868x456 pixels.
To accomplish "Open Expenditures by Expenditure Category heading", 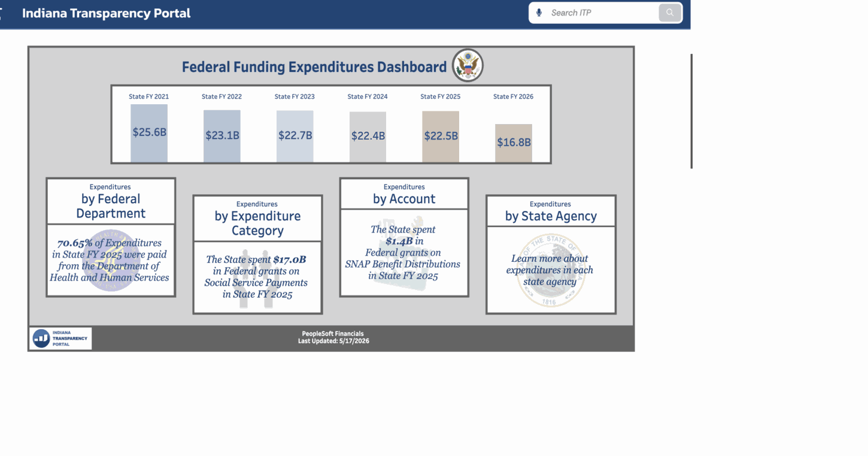I will 257,219.
